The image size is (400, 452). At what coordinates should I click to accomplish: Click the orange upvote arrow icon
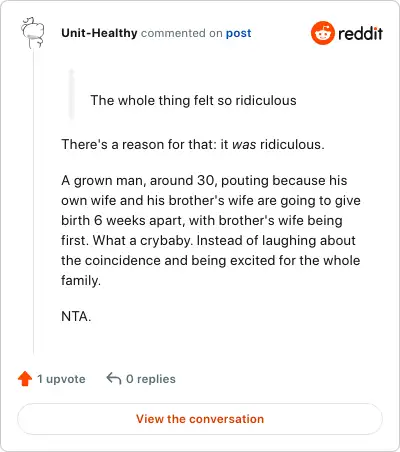click(x=25, y=379)
